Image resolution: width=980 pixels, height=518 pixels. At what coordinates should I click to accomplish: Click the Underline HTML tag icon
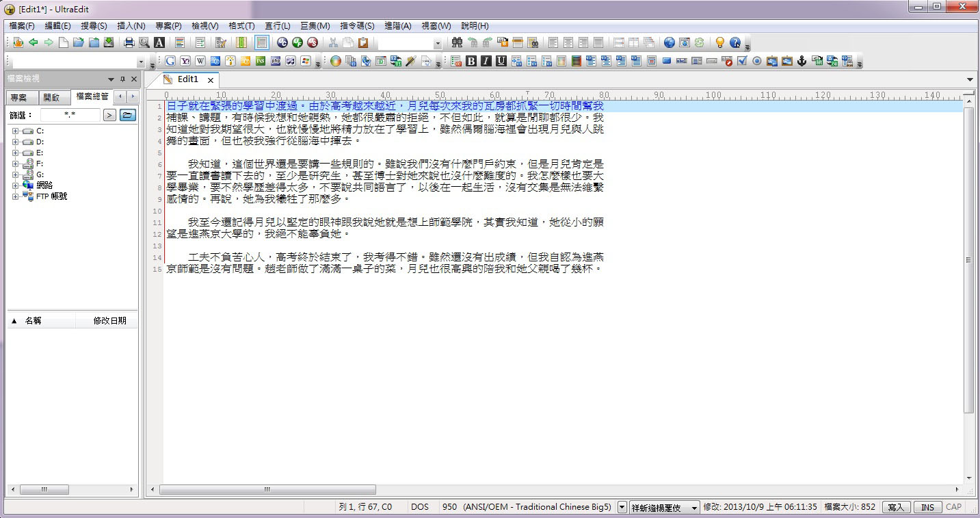501,61
